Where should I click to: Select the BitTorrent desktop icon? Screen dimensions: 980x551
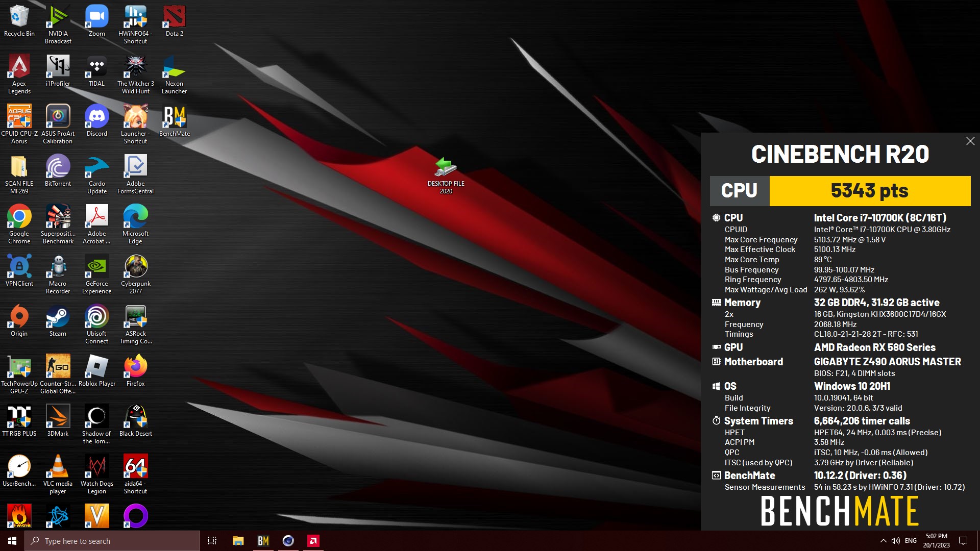pyautogui.click(x=58, y=171)
